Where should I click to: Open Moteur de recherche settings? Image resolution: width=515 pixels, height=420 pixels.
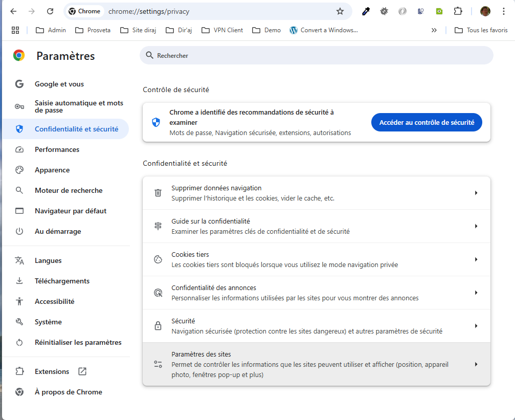coord(65,190)
